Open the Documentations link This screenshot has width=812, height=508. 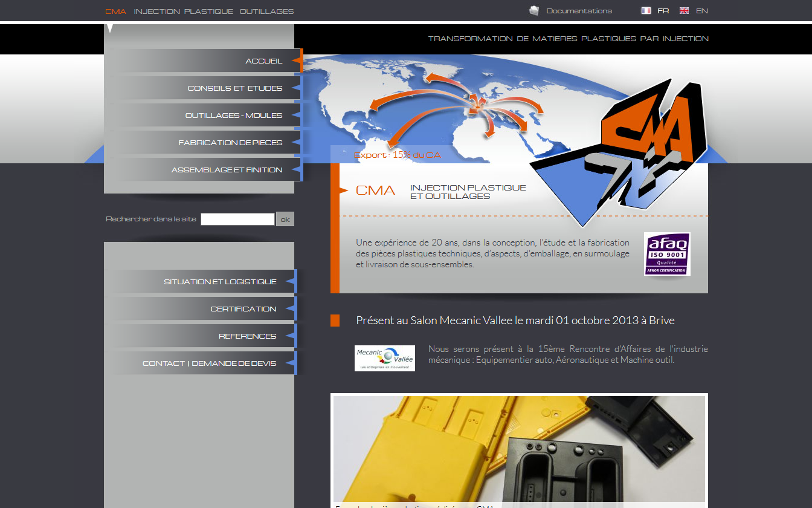(579, 11)
